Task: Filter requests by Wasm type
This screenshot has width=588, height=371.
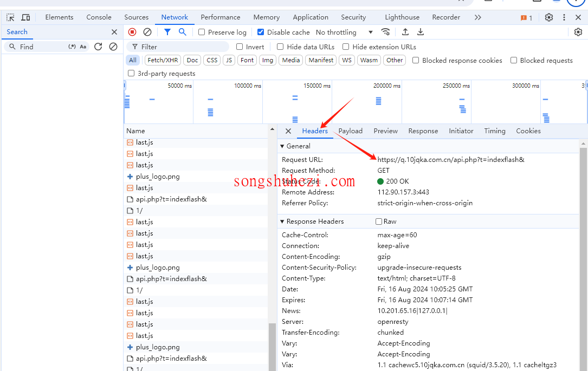Action: 369,60
